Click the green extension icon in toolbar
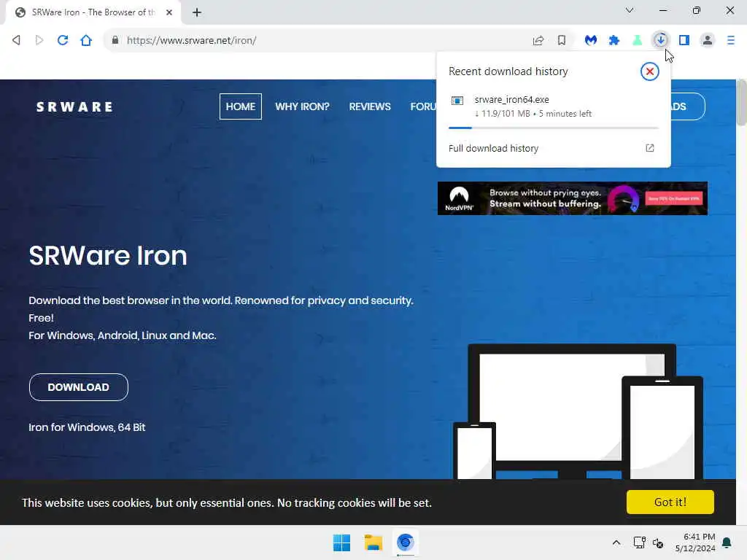The width and height of the screenshot is (747, 560). click(637, 41)
